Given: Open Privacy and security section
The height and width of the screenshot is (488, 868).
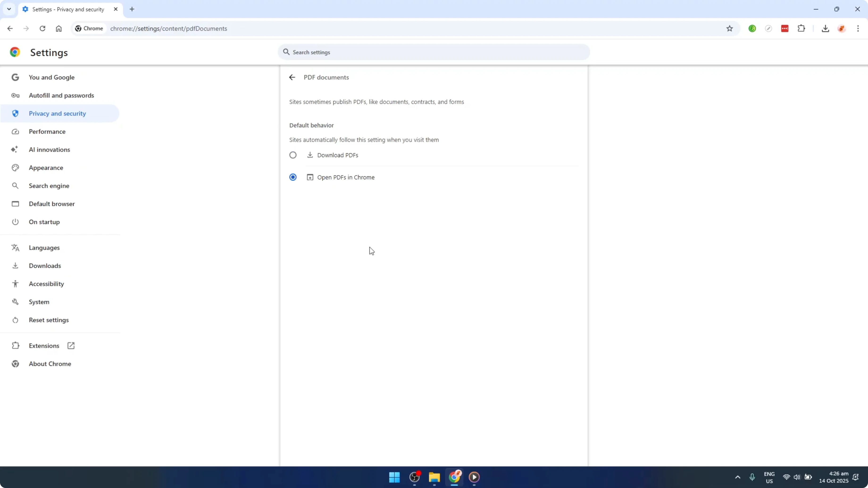Looking at the screenshot, I should coord(60,113).
